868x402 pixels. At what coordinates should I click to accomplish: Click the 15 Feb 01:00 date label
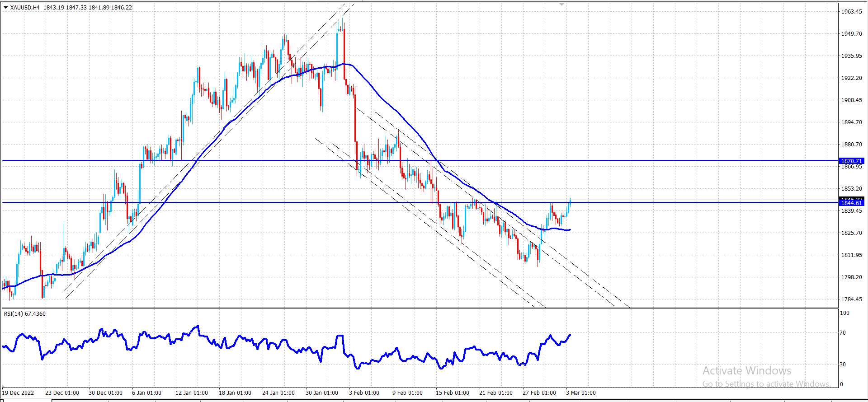tap(453, 393)
